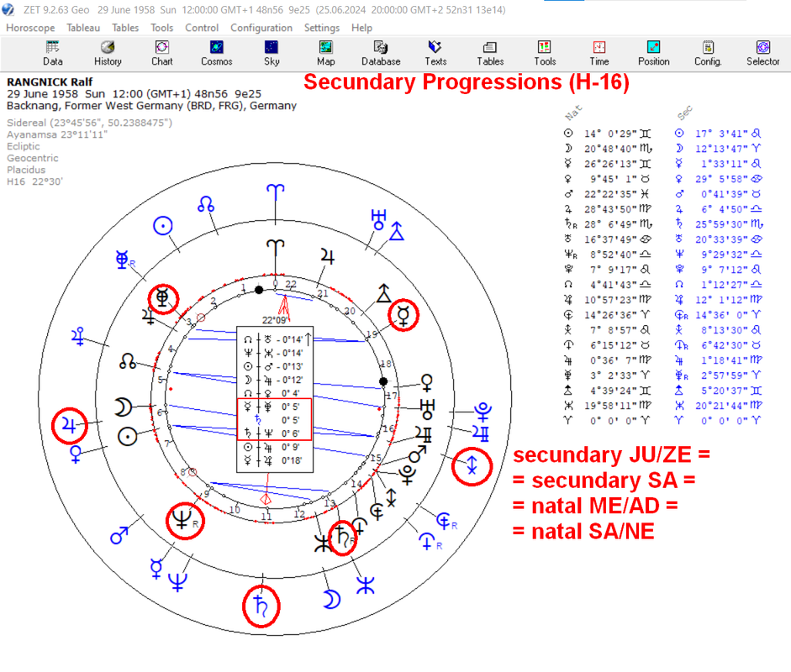Click the blue Mars glyph at lower left
Viewport: 791px width, 672px height.
pos(119,535)
